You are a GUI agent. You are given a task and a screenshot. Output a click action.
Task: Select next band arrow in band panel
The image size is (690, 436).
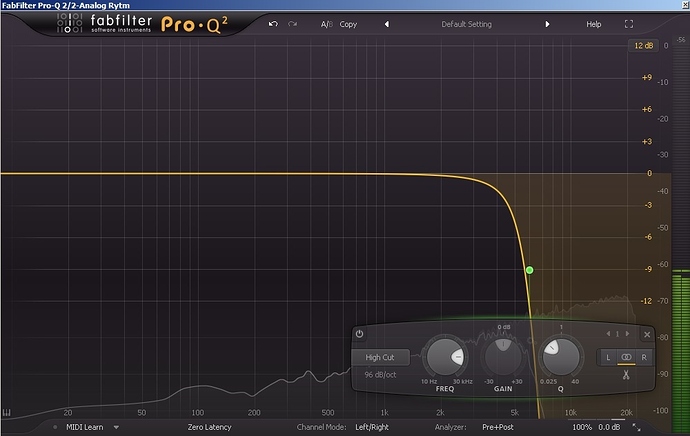[x=628, y=334]
